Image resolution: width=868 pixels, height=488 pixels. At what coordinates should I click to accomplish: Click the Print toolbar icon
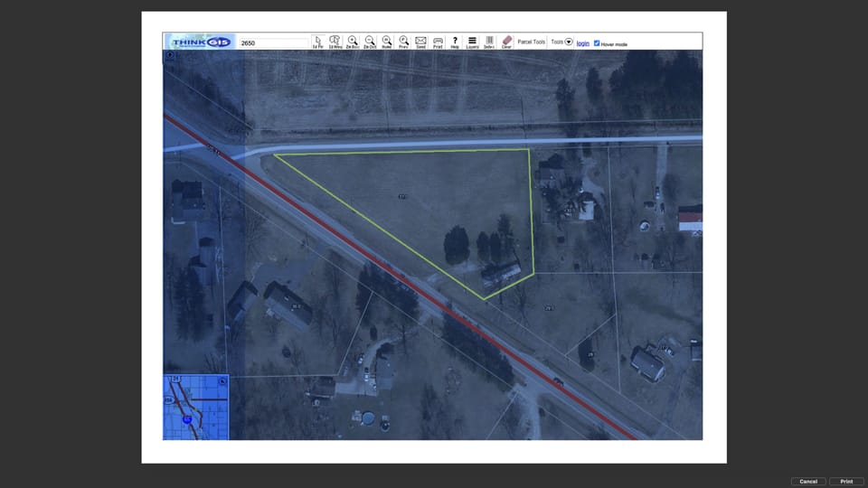tap(438, 42)
